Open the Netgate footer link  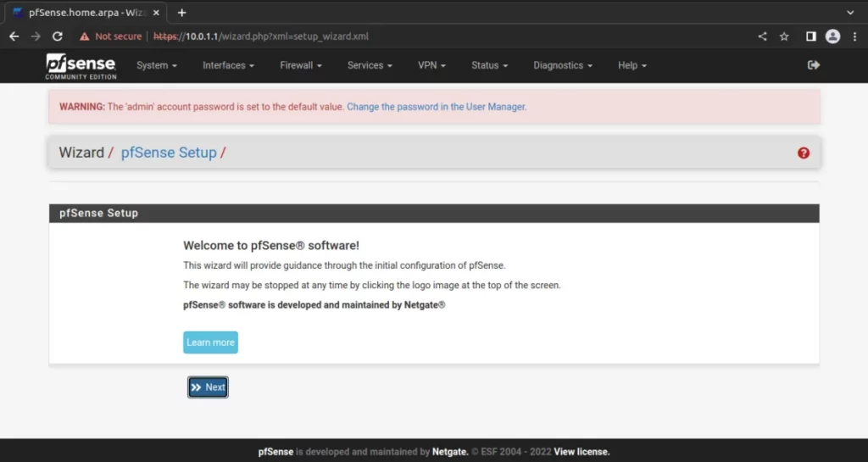click(450, 452)
